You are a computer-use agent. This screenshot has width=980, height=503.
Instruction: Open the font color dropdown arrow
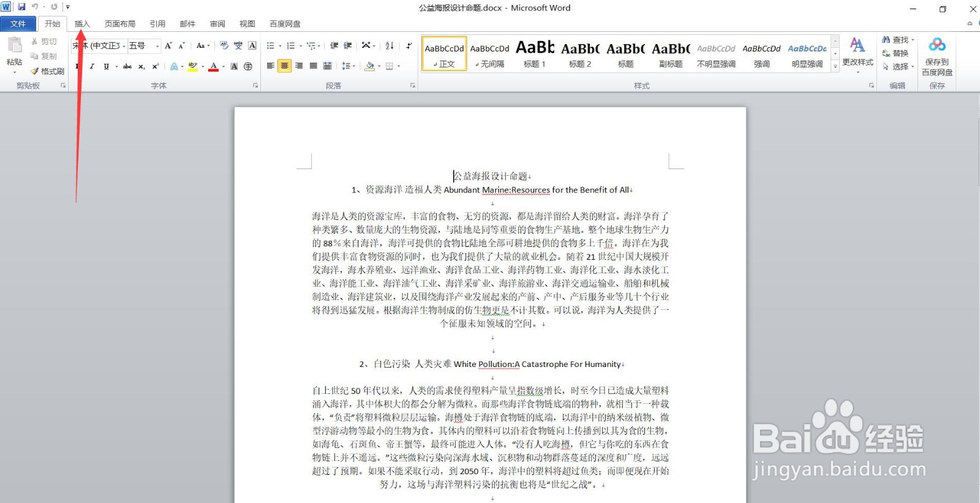pos(224,66)
